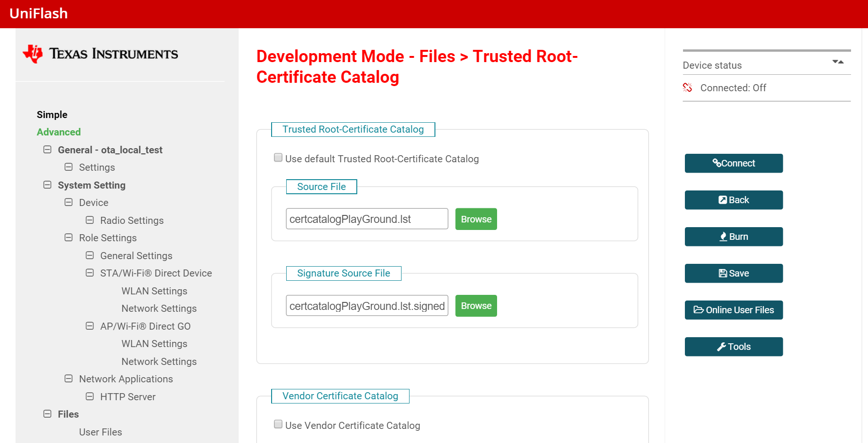Click the flame icon on Burn button
The width and height of the screenshot is (868, 443).
pos(723,237)
